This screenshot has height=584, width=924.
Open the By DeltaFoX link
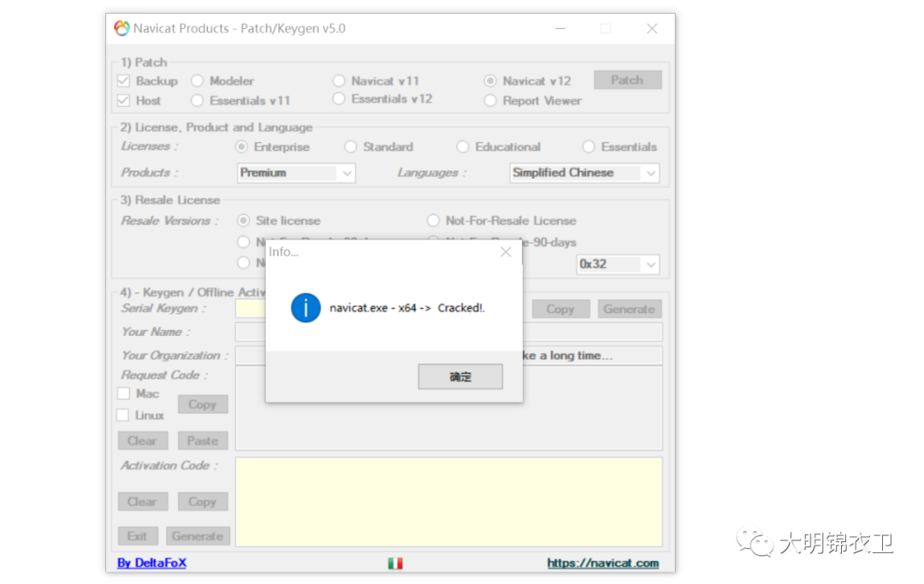[x=152, y=563]
